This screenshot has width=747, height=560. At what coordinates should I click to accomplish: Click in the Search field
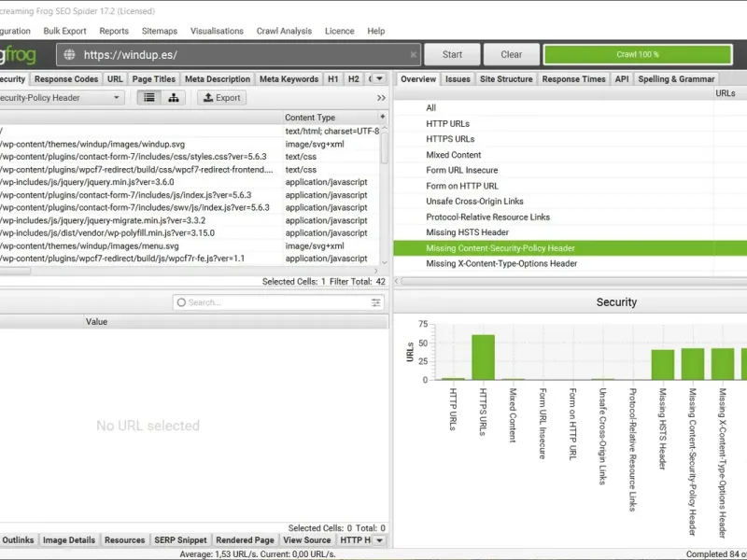278,302
